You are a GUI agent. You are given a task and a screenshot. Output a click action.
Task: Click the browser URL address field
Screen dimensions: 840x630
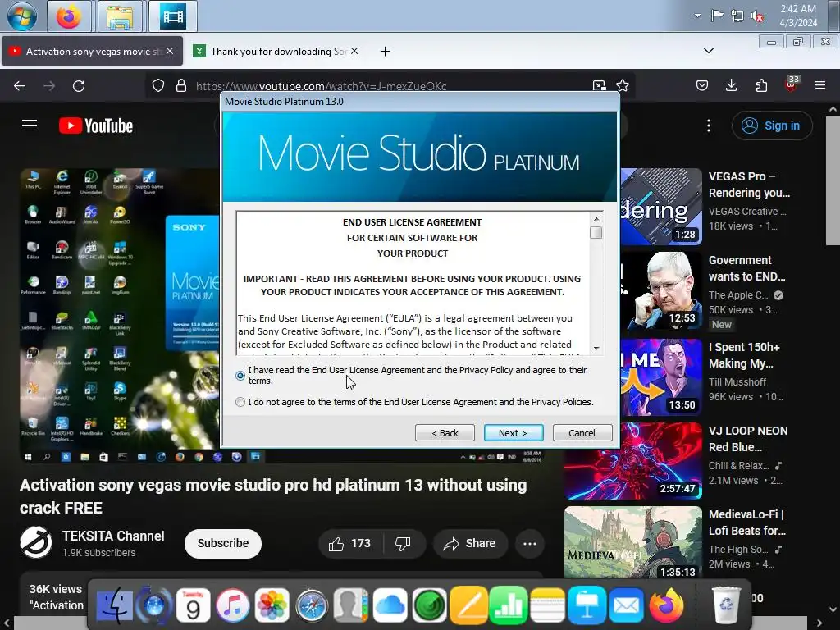[390, 85]
